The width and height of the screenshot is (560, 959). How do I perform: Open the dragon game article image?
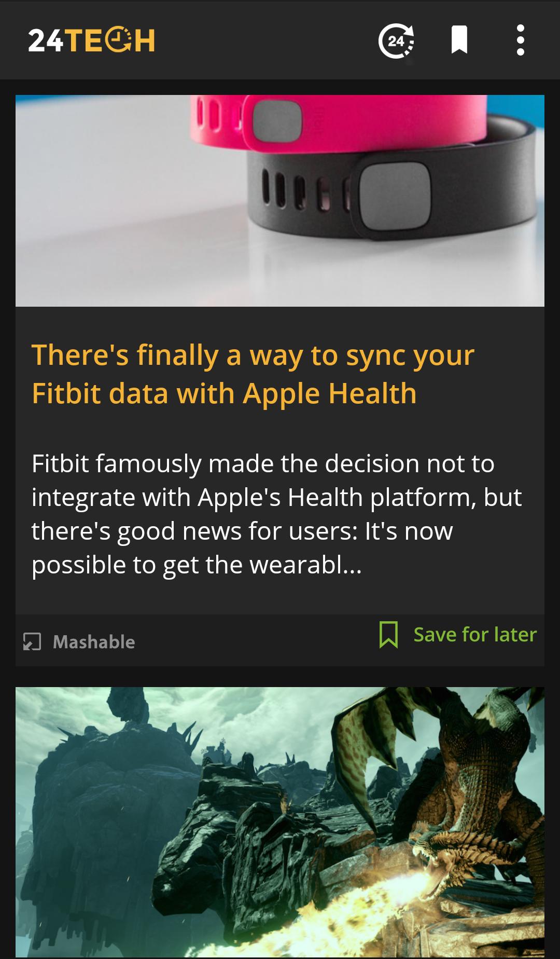tap(280, 822)
